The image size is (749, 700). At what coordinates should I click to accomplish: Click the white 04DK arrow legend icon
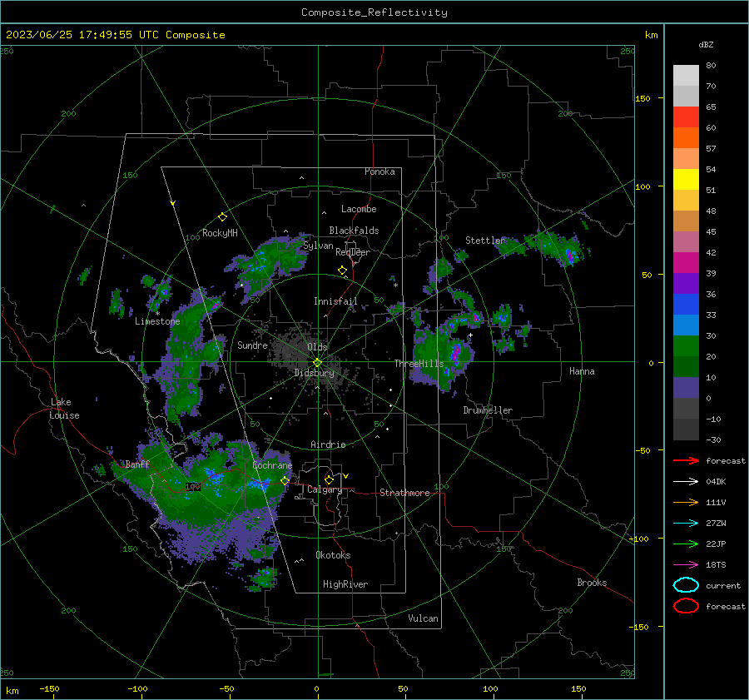coord(686,481)
